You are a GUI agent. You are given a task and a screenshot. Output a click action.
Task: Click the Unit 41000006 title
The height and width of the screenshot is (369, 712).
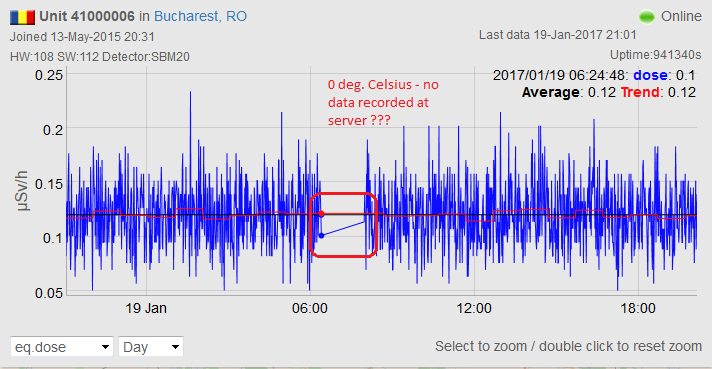click(x=87, y=16)
